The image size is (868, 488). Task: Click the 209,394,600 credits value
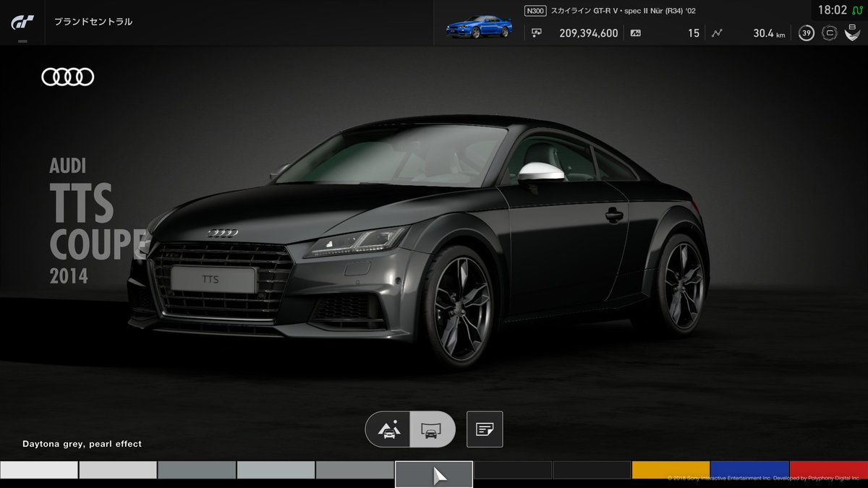(589, 33)
